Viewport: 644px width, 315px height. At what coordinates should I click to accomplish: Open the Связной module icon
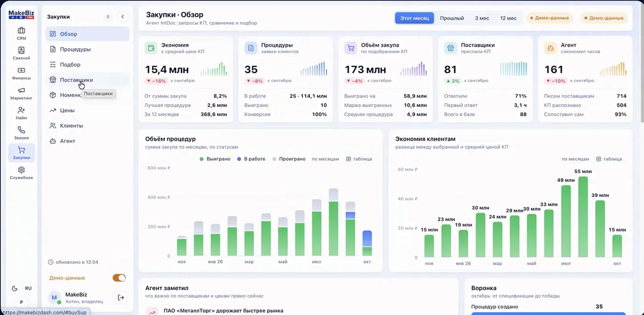click(21, 53)
